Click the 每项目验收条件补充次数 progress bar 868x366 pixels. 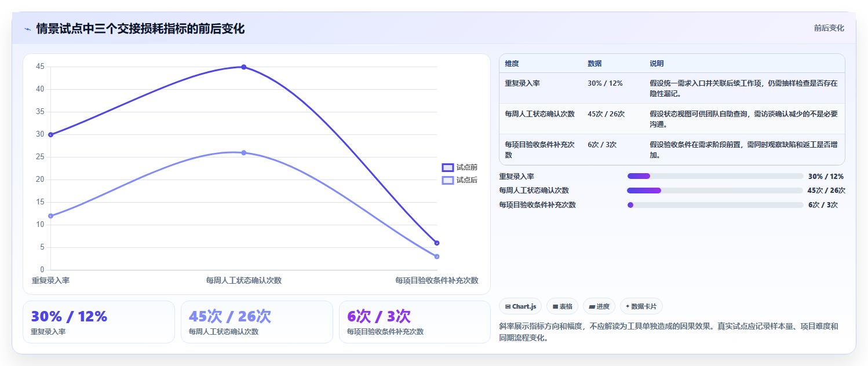tap(716, 205)
